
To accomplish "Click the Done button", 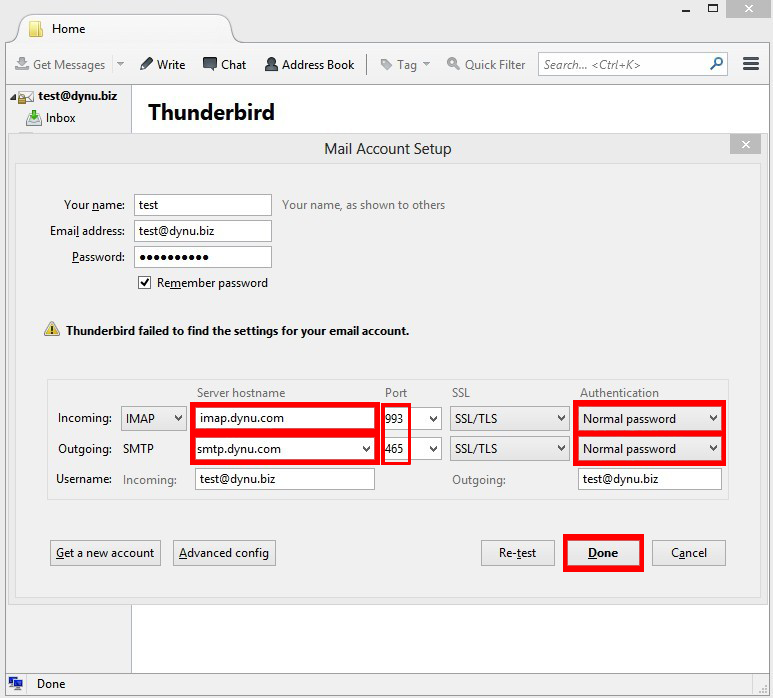I will [603, 553].
